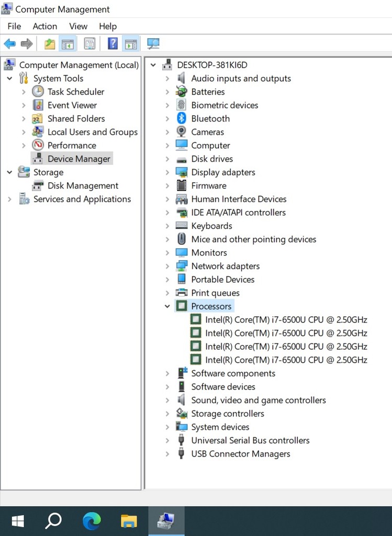Select the System devices category
Screen dimensions: 392x536
point(220,427)
